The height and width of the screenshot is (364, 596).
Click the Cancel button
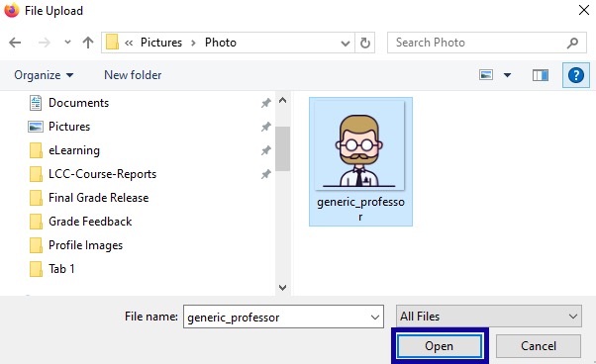pos(539,346)
